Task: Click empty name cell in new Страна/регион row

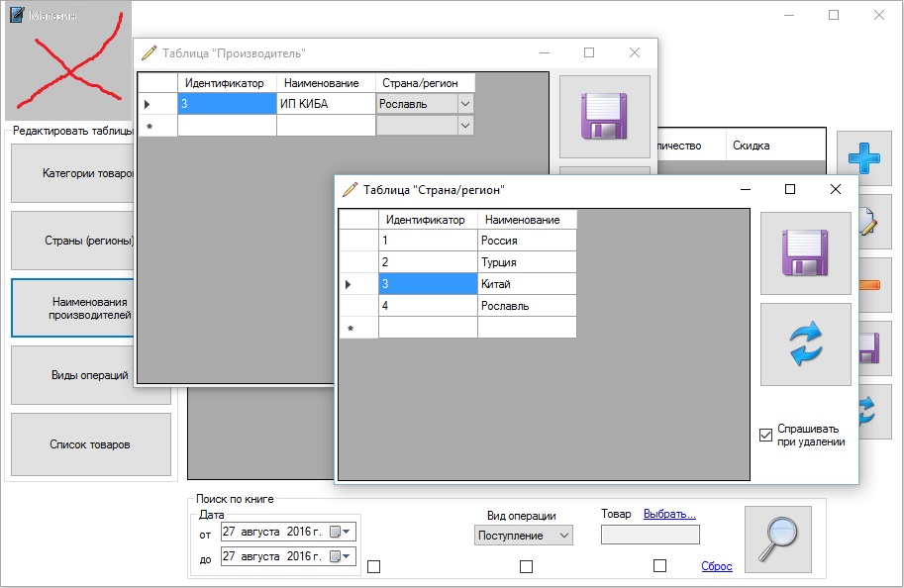Action: click(x=527, y=328)
